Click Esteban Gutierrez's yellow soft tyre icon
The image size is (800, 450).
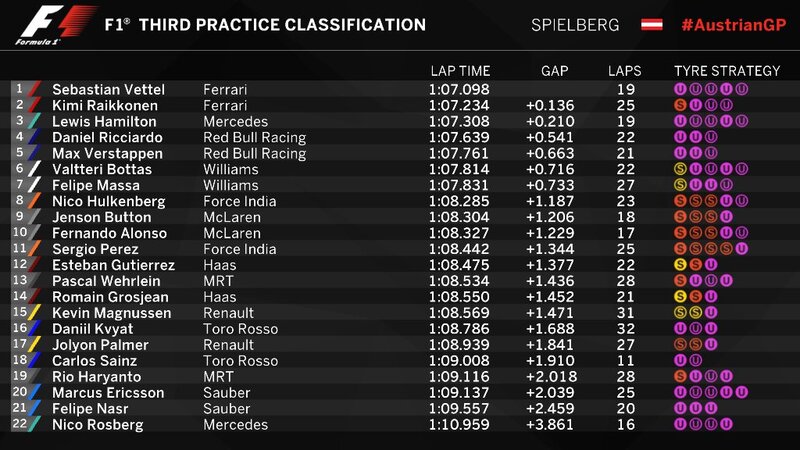(680, 265)
